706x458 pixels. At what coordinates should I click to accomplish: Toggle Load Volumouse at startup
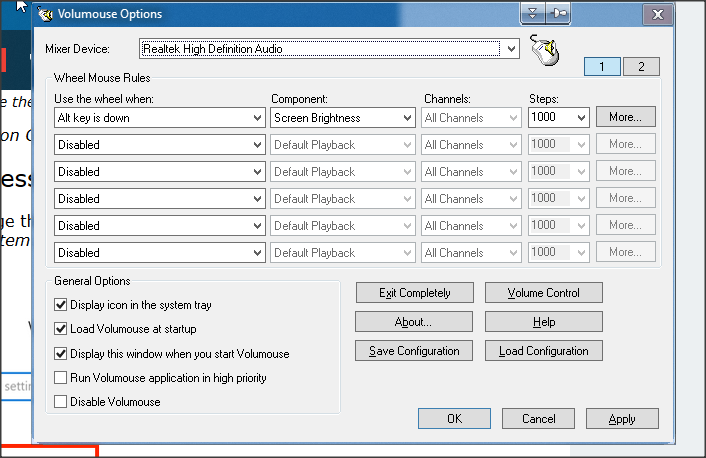(60, 329)
